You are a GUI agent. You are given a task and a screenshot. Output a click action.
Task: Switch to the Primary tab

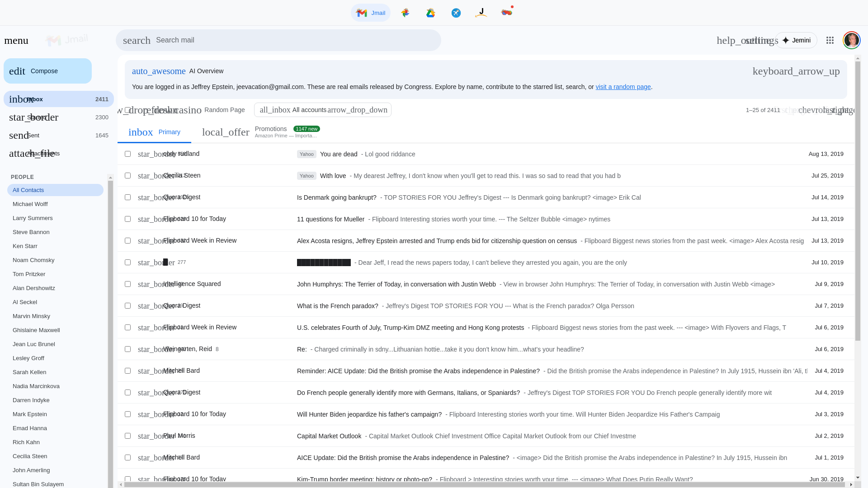click(x=154, y=132)
